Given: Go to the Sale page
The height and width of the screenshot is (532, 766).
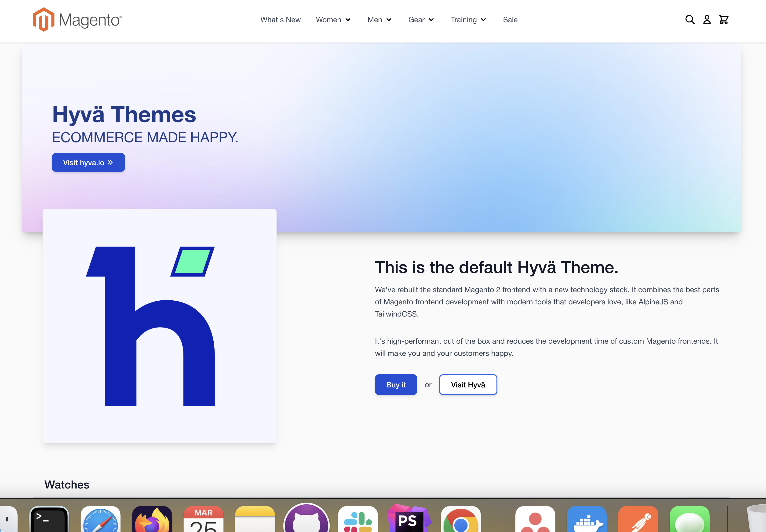Looking at the screenshot, I should click(x=510, y=20).
